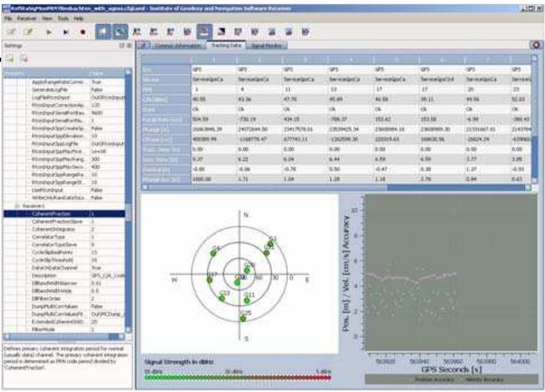This screenshot has width=545, height=392.
Task: Click the green-to-red signal strength color bar
Action: (237, 377)
